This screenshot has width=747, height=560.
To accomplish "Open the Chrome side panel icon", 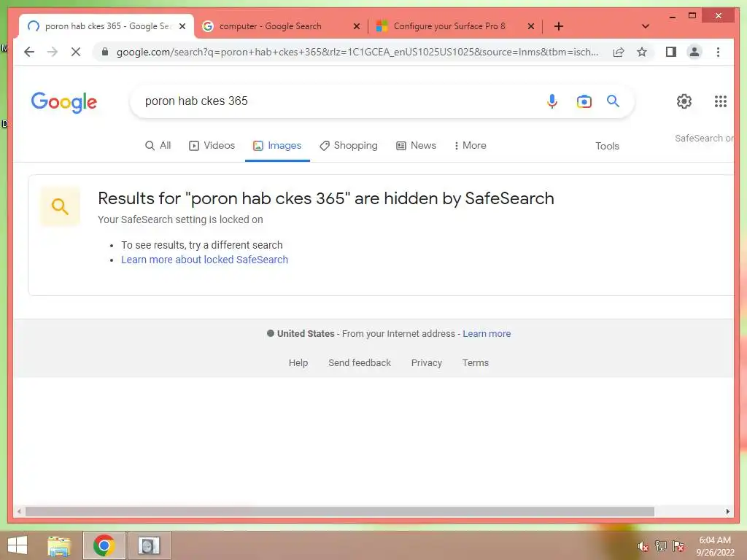I will pyautogui.click(x=671, y=52).
